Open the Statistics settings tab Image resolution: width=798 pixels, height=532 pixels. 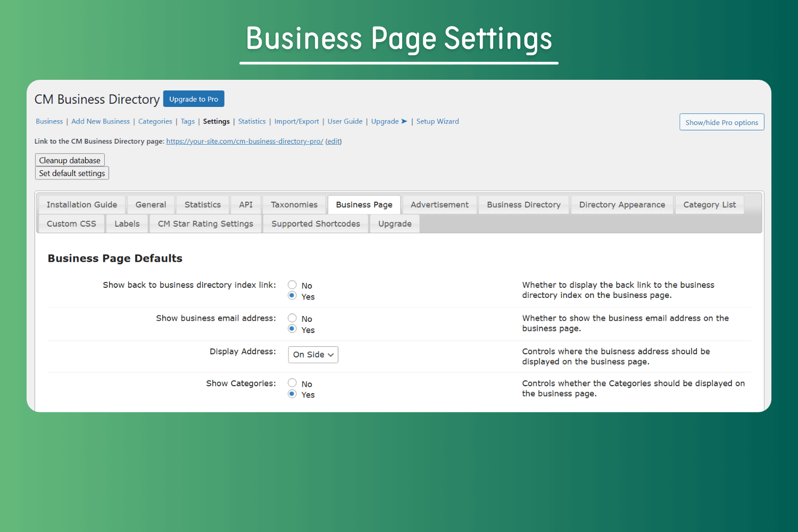(x=203, y=205)
